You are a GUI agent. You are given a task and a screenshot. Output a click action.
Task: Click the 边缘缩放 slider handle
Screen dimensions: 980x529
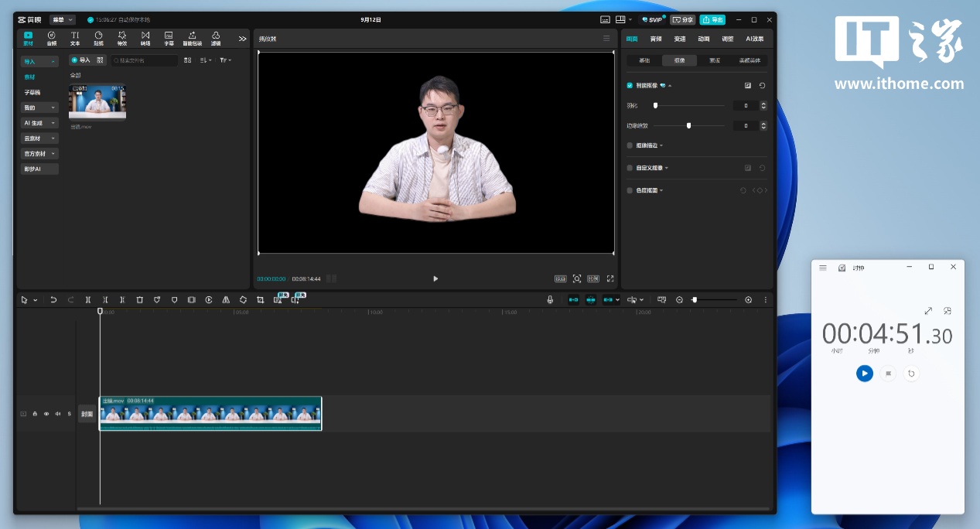click(x=688, y=125)
